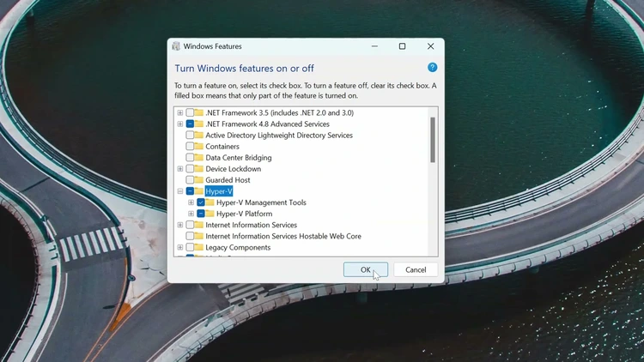Expand the Legacy Components node

pyautogui.click(x=180, y=248)
